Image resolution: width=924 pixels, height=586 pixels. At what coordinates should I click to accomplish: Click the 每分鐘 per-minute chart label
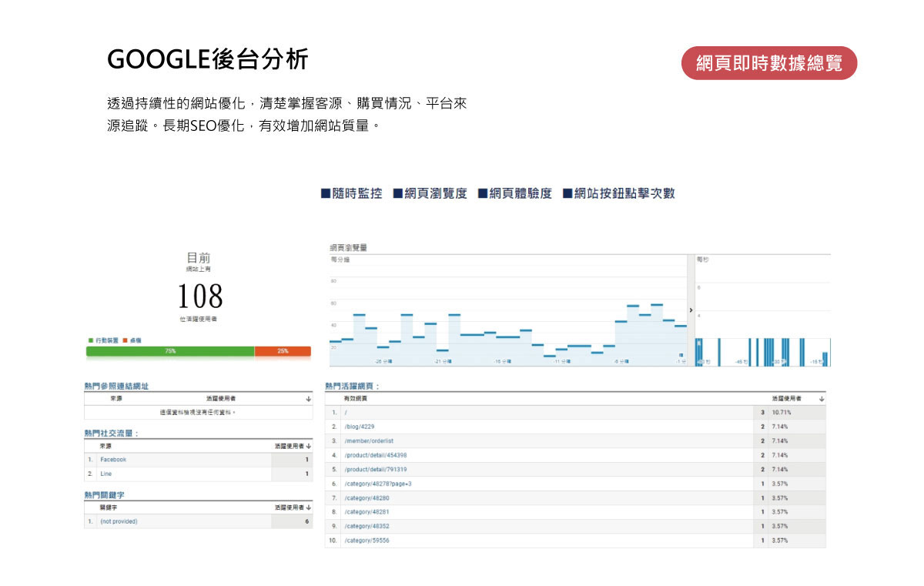tap(340, 260)
